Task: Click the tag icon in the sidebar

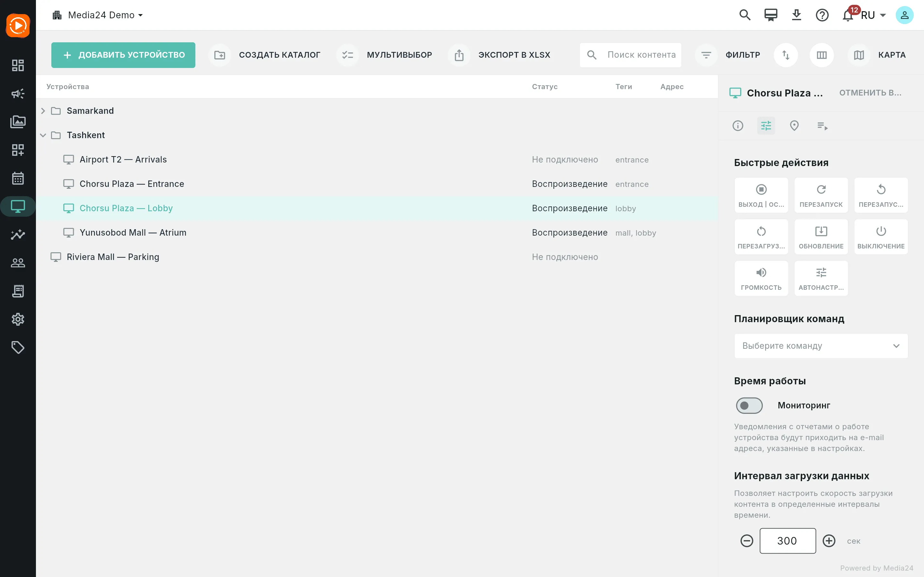Action: pyautogui.click(x=18, y=347)
